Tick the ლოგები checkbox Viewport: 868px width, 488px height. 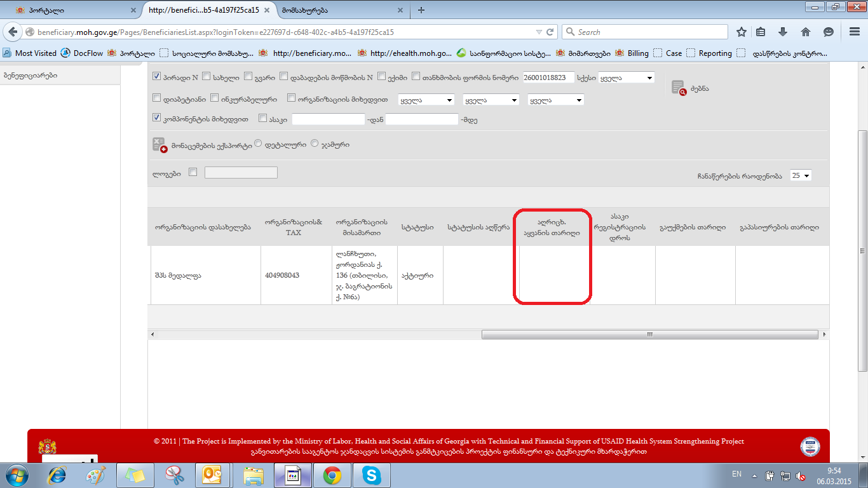point(193,172)
